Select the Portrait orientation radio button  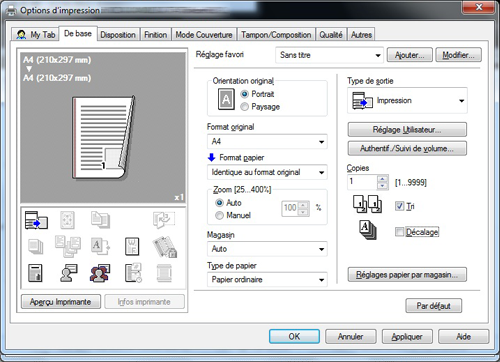tap(245, 94)
